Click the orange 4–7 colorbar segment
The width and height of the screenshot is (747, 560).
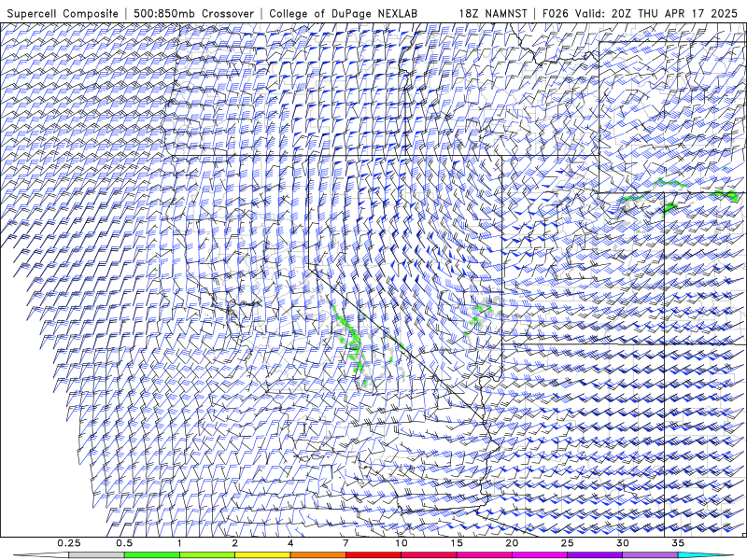pos(317,555)
